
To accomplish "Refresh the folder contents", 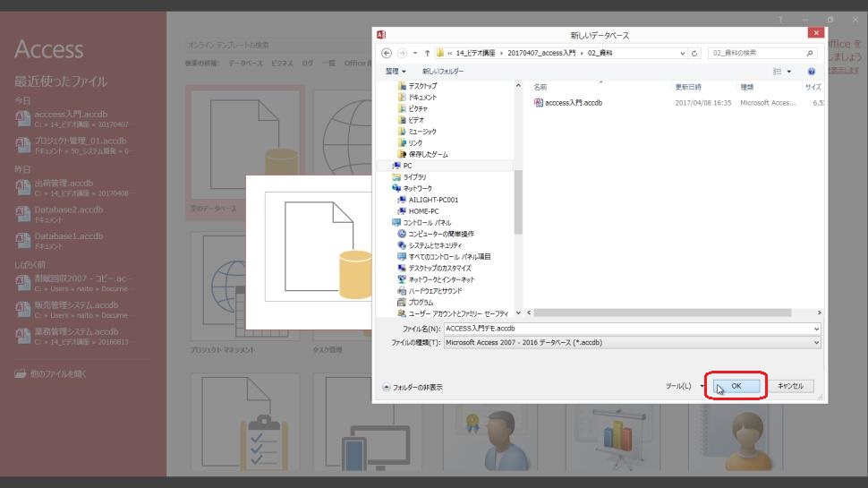I will (x=694, y=53).
